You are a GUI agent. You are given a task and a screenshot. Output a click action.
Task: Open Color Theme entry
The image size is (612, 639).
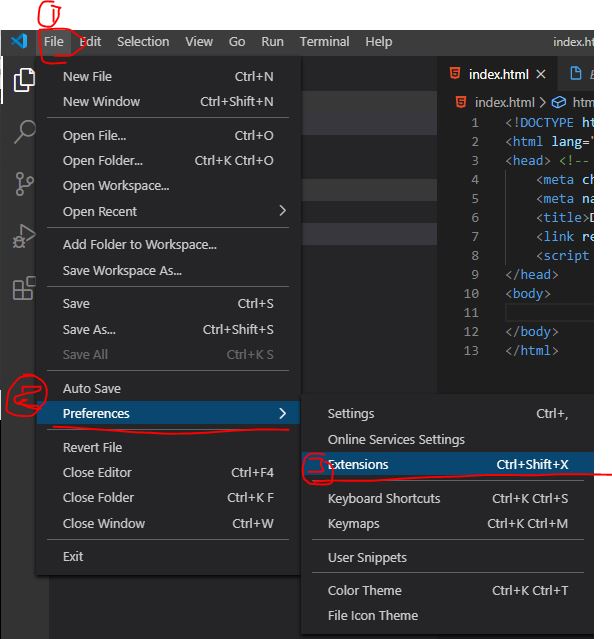[x=447, y=591]
